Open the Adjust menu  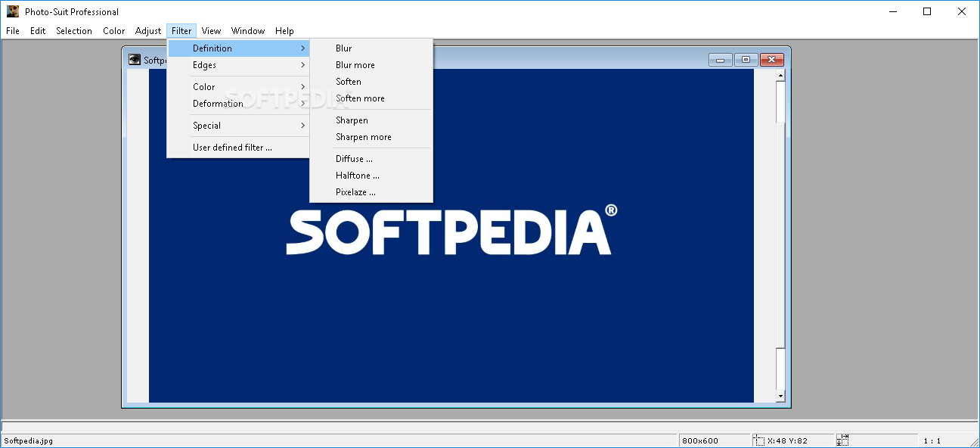(148, 31)
